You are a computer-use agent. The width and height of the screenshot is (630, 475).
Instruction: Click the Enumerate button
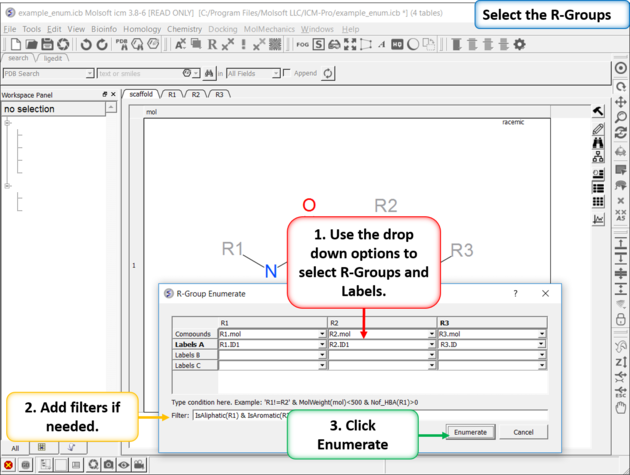470,432
